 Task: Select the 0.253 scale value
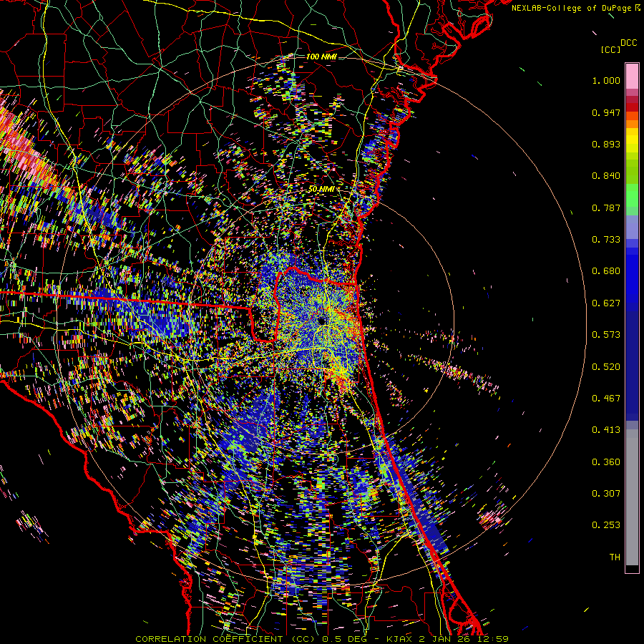606,525
